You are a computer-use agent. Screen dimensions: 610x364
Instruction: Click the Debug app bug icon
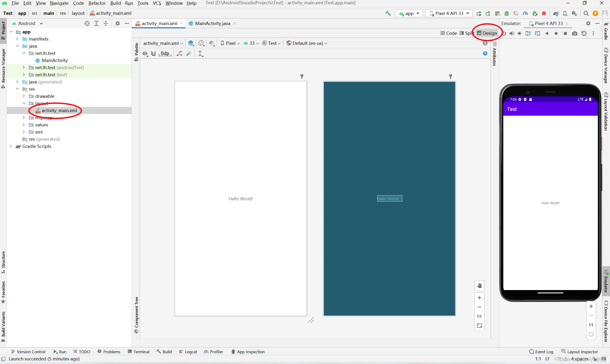(507, 14)
